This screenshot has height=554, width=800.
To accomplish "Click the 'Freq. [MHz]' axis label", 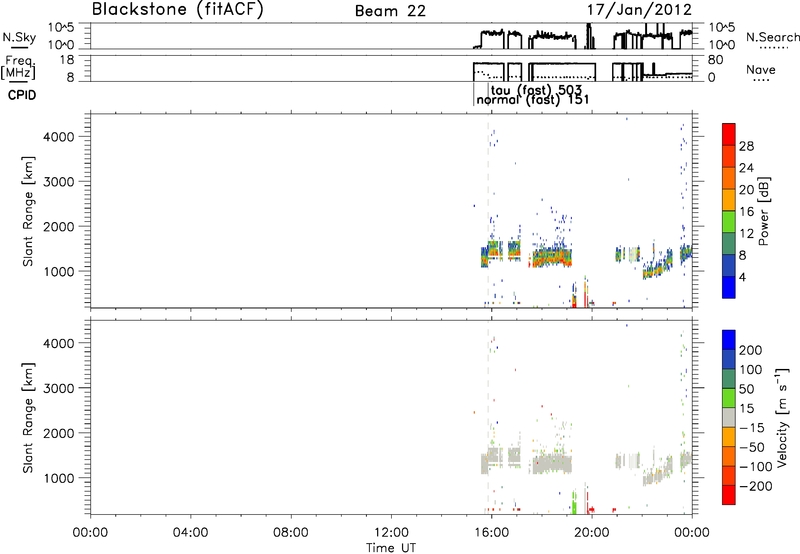I will coord(18,67).
